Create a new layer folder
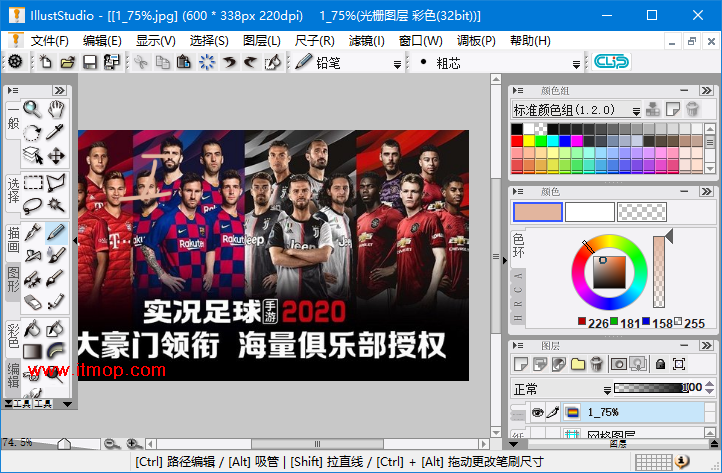 (578, 364)
